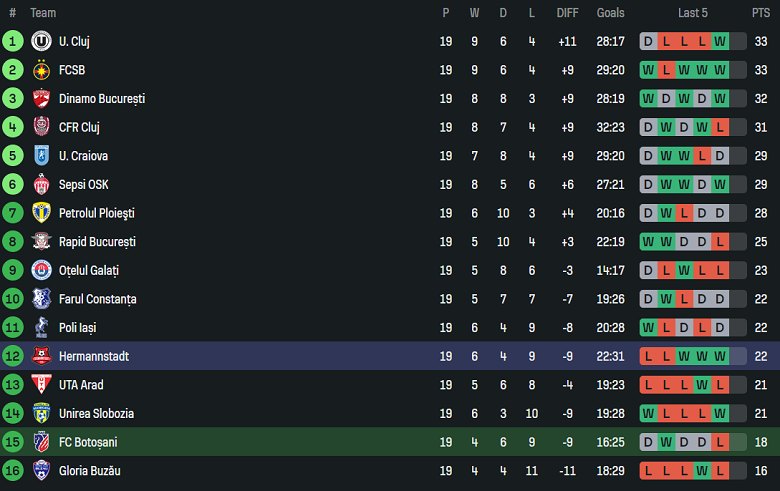The height and width of the screenshot is (491, 780).
Task: Click the Dinamo București red crest
Action: pos(41,98)
